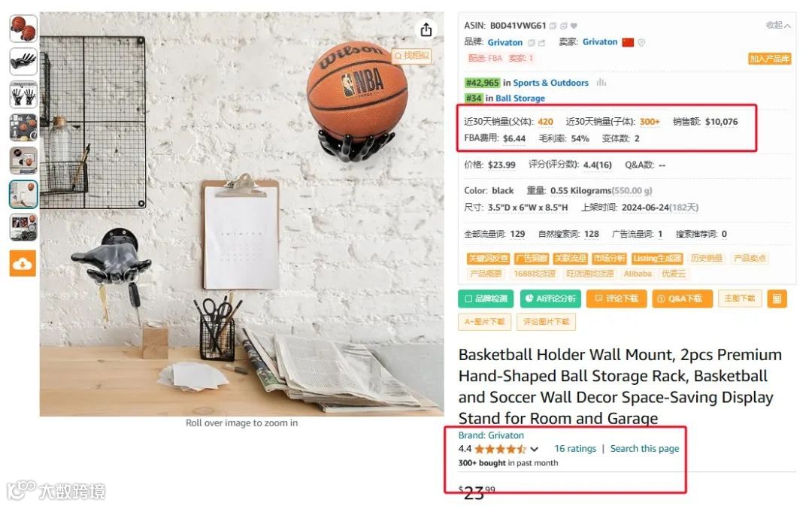
Task: Select the 市场分析 tag
Action: (609, 259)
